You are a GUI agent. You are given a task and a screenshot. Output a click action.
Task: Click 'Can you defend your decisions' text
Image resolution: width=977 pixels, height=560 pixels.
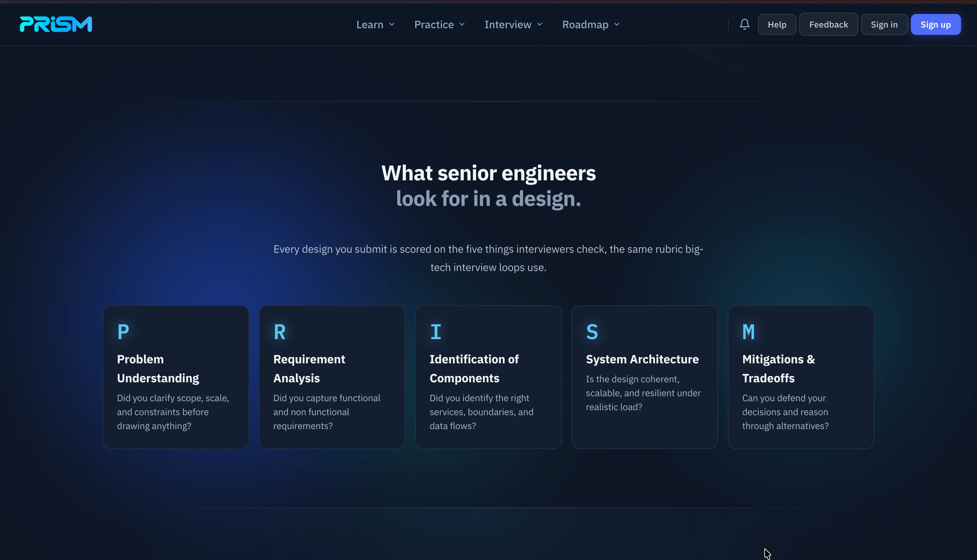pyautogui.click(x=785, y=412)
